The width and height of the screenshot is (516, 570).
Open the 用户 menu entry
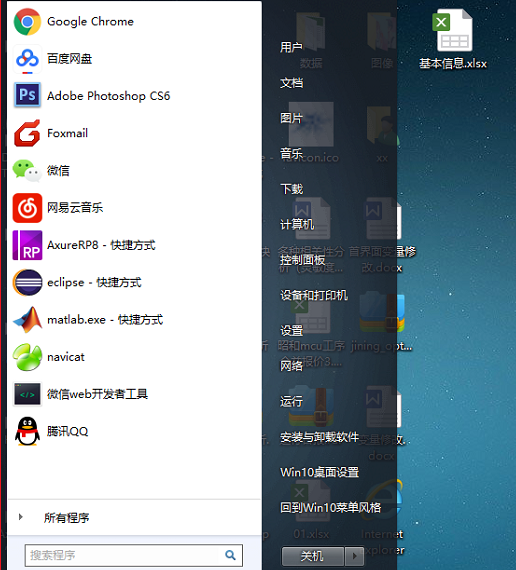[291, 47]
